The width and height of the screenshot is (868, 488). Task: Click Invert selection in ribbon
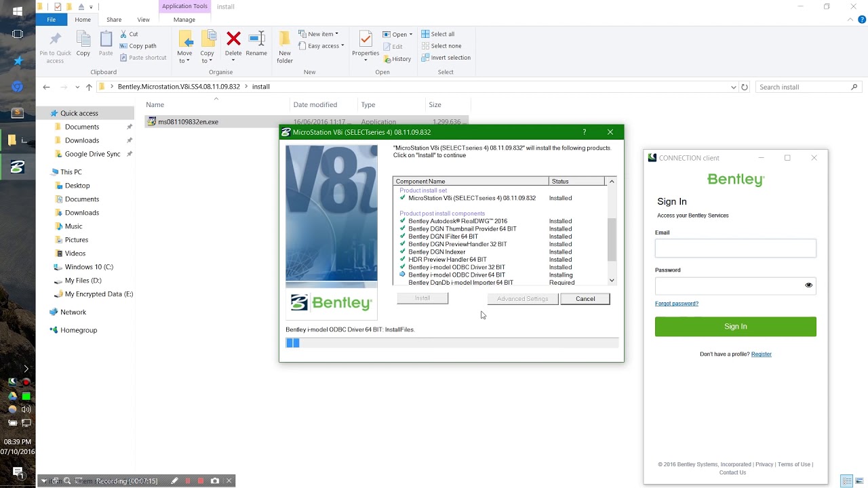pyautogui.click(x=446, y=58)
